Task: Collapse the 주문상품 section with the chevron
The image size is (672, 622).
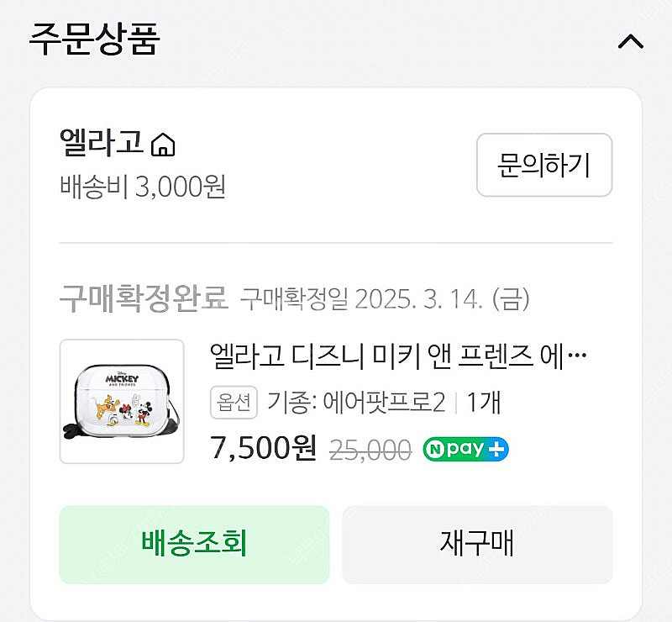Action: pos(630,41)
